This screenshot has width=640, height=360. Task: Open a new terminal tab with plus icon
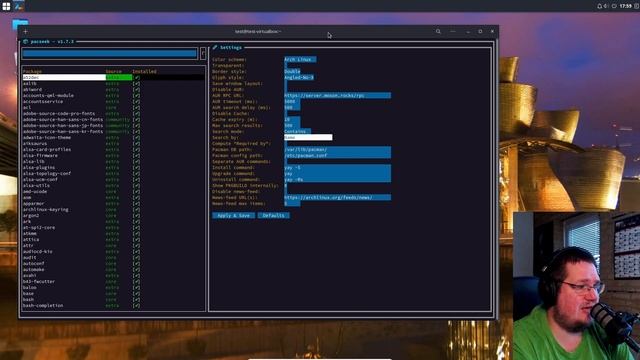click(26, 31)
